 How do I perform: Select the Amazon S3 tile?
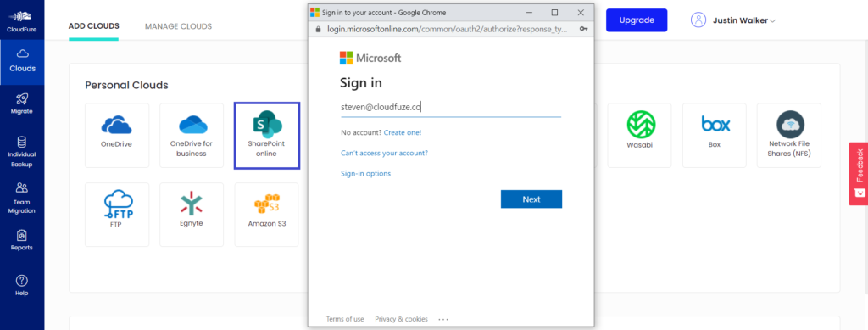pos(267,215)
